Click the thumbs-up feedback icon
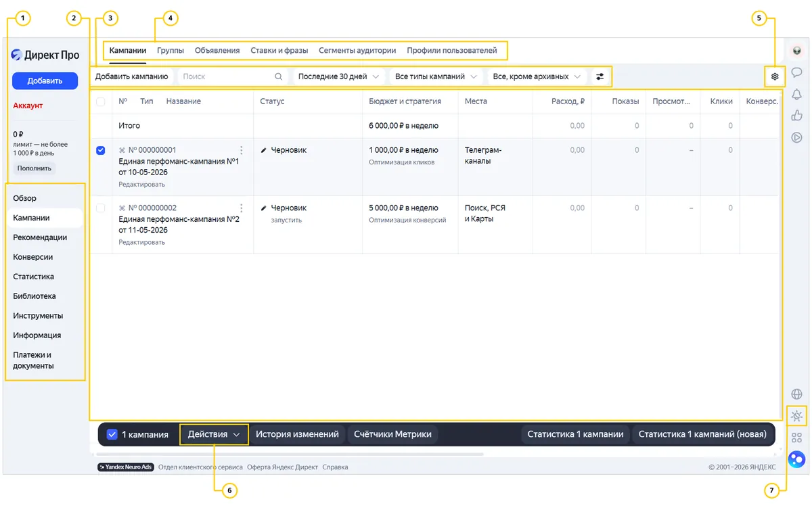Viewport: 812px width, 512px height. tap(796, 116)
